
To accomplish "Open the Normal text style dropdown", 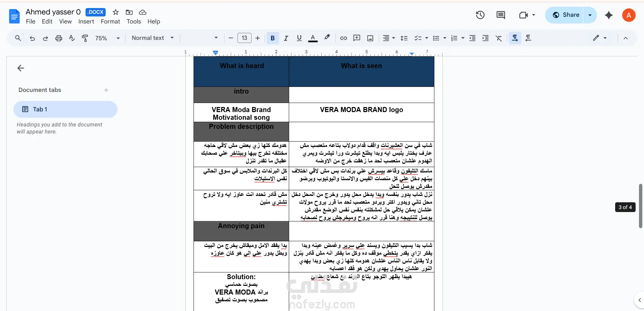I will pyautogui.click(x=153, y=38).
